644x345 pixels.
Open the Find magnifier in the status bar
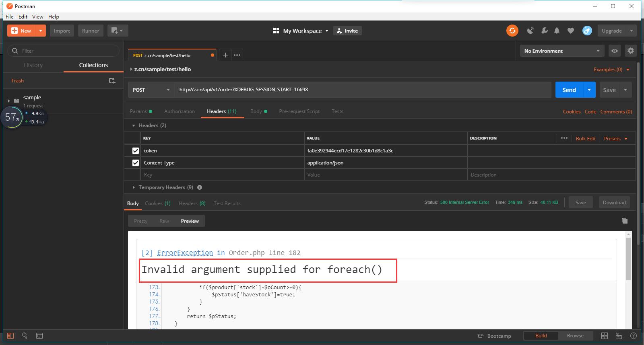click(25, 336)
